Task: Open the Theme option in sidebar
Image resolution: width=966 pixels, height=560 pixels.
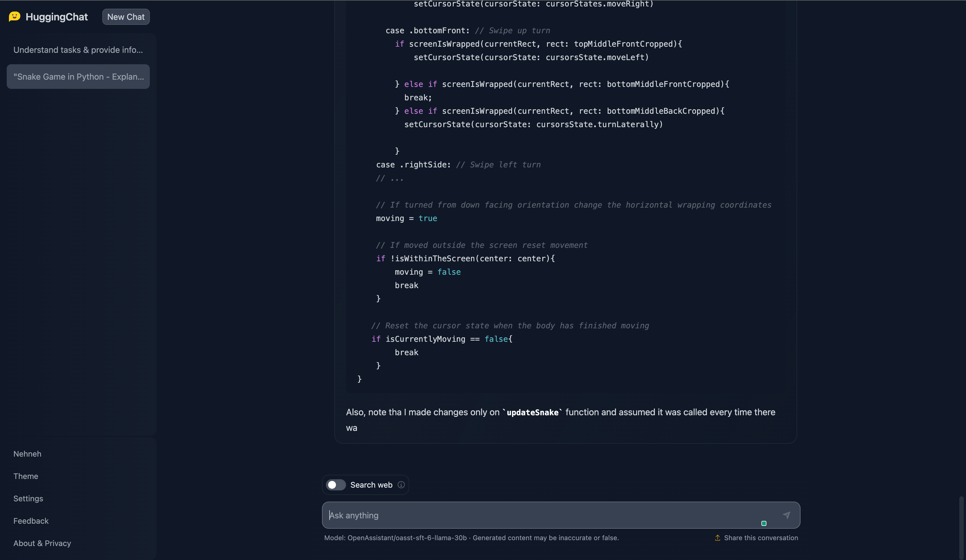Action: [x=26, y=476]
